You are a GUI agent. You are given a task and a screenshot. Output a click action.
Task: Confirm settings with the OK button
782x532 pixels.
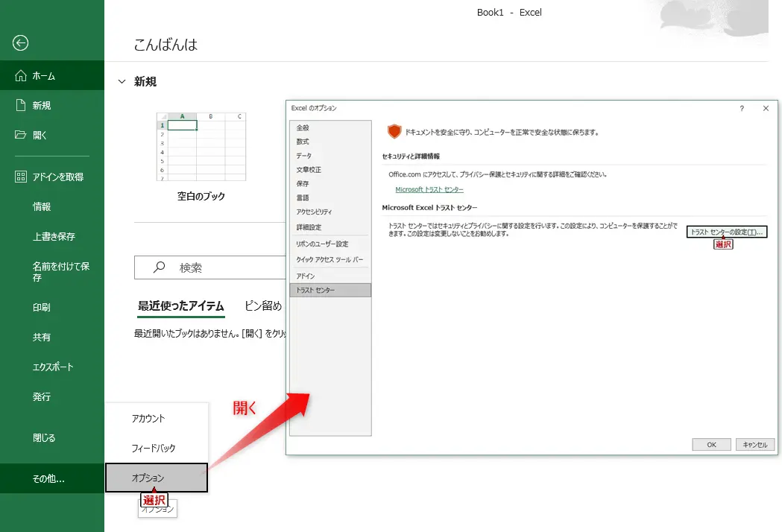(710, 444)
